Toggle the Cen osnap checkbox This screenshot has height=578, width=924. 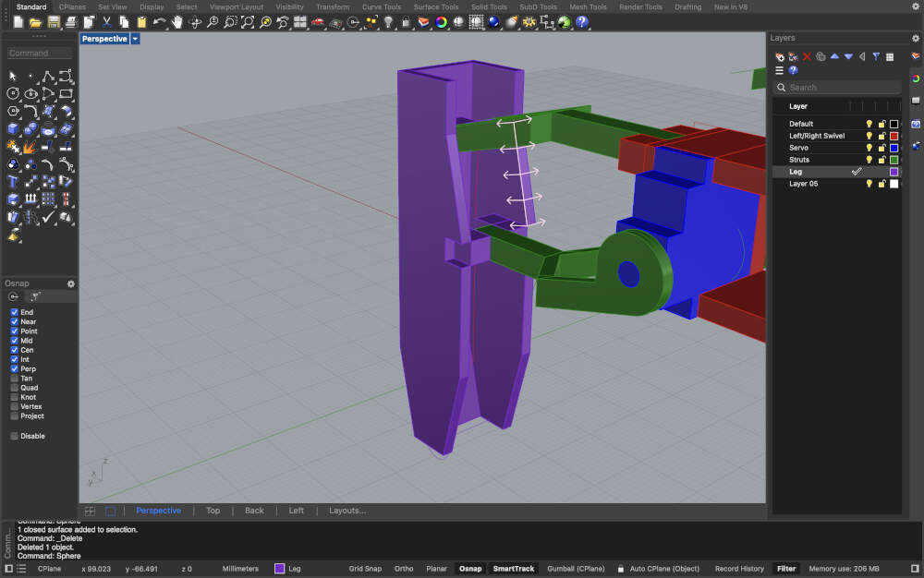pyautogui.click(x=14, y=350)
